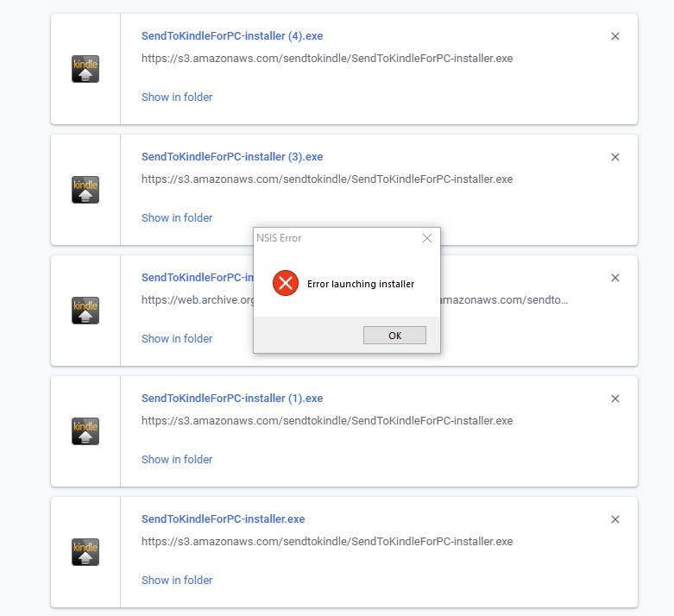Click the Kindle icon of the unnumbered installer.exe
674x616 pixels.
tap(85, 552)
